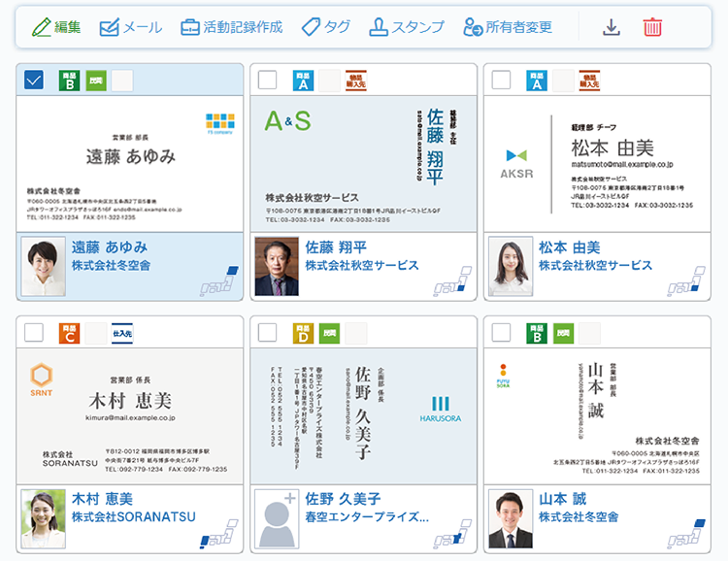Select the 山本 誠 card checkbox
Image resolution: width=728 pixels, height=561 pixels.
pyautogui.click(x=502, y=334)
